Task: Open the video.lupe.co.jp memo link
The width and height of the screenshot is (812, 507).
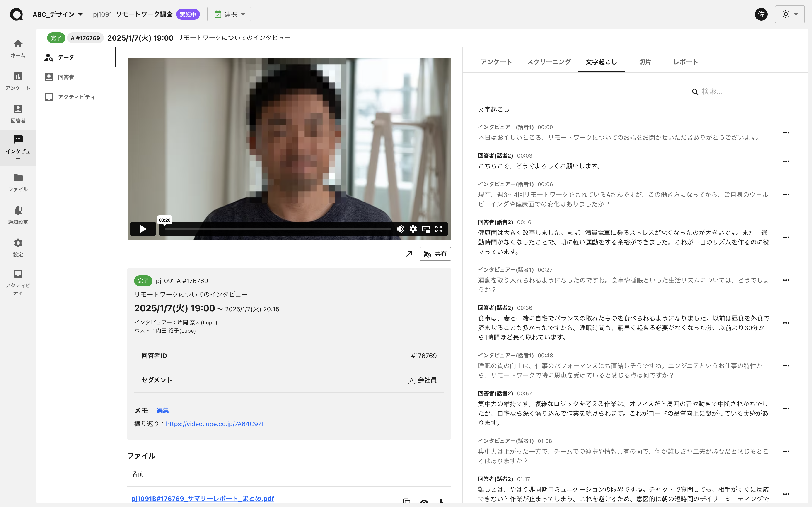Action: 215,424
